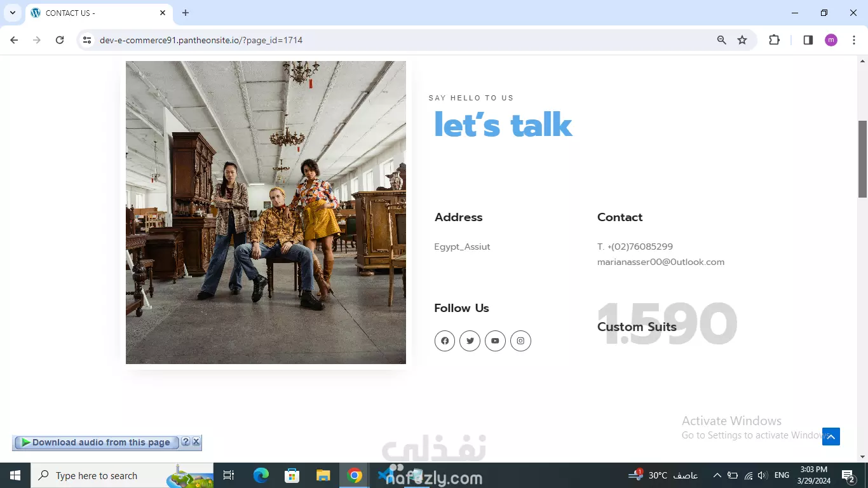Close the download audio bar
Viewport: 868px width, 488px height.
pos(196,442)
